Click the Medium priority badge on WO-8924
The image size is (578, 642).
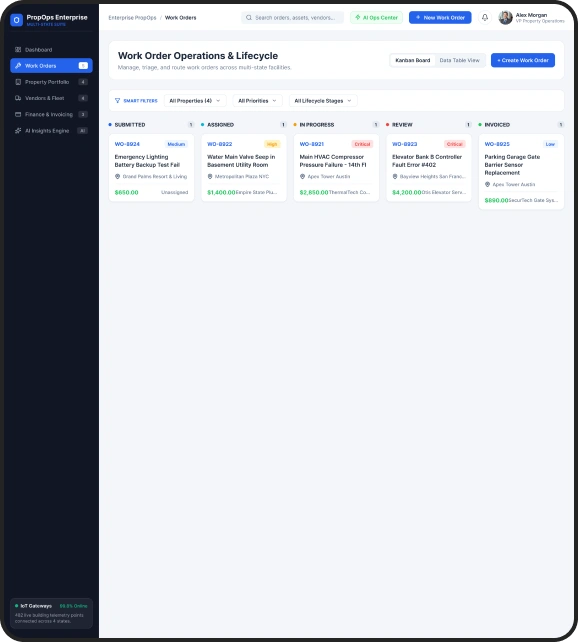tap(176, 144)
